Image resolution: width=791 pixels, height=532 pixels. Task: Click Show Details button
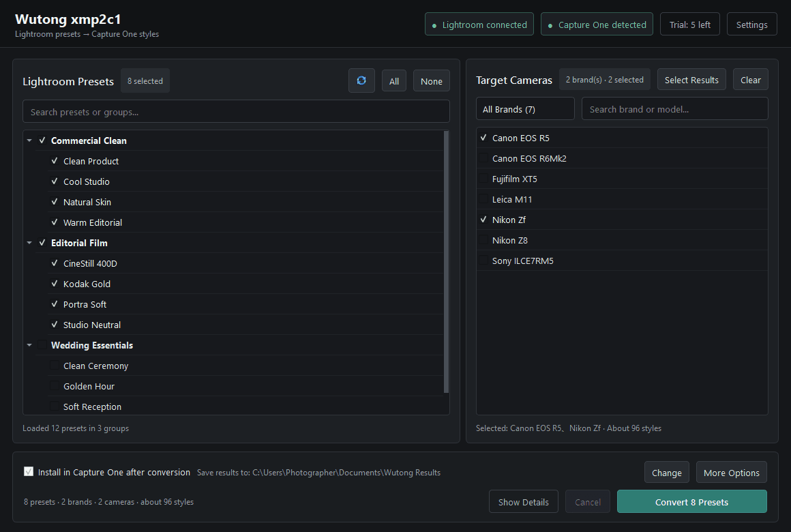coord(524,502)
